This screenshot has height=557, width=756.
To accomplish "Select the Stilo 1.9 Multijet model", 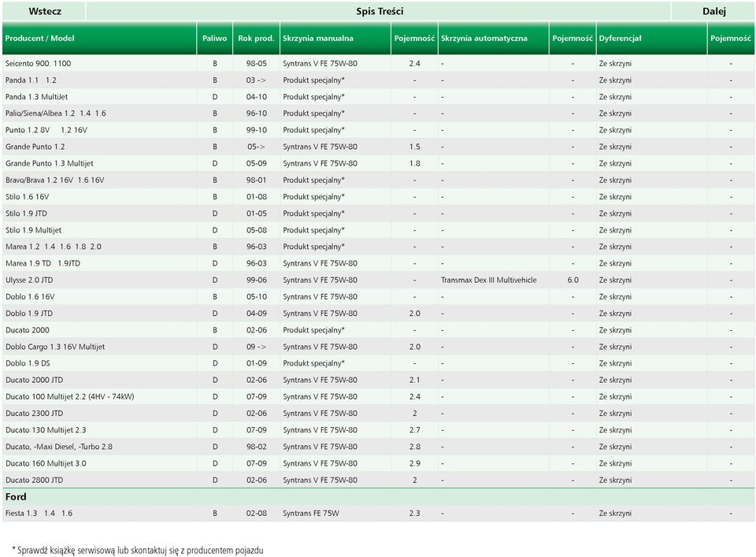I will pyautogui.click(x=33, y=230).
